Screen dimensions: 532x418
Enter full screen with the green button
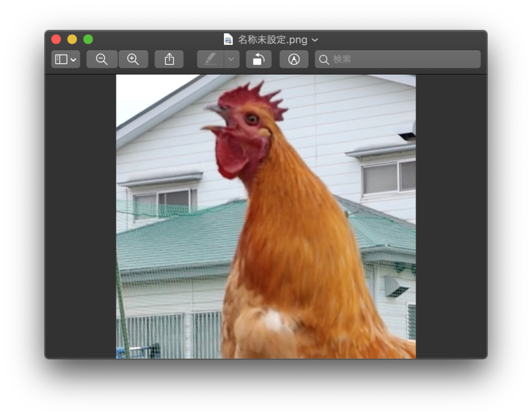point(88,39)
